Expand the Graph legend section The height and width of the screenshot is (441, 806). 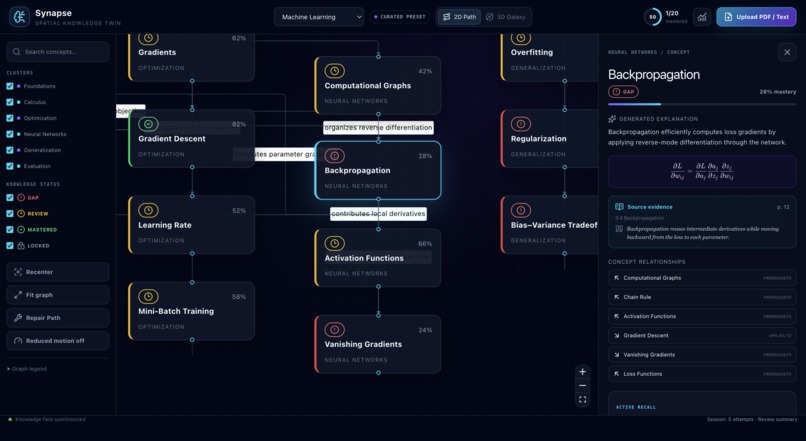(27, 369)
